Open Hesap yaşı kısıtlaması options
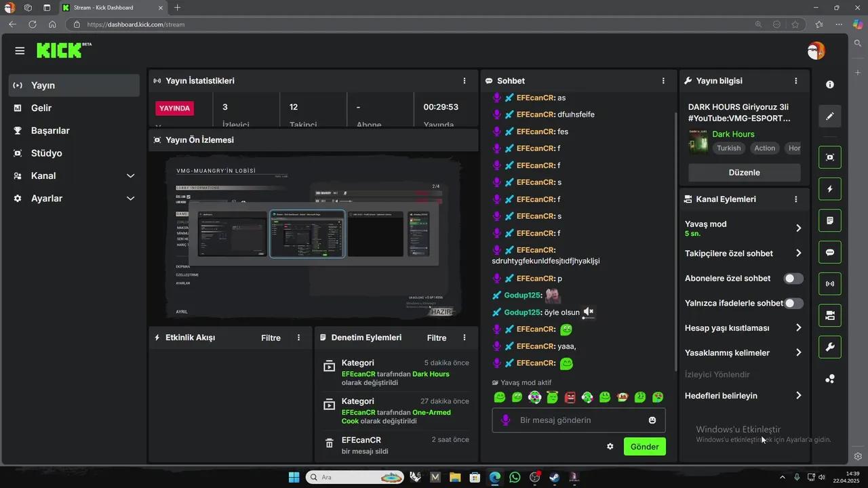 pyautogui.click(x=744, y=328)
